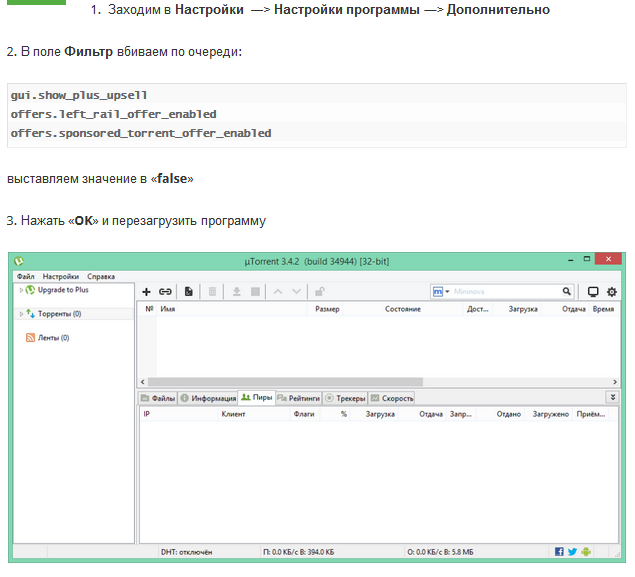Screen dimensions: 635x577
Task: Switch to the Рейтинги tab
Action: (299, 398)
